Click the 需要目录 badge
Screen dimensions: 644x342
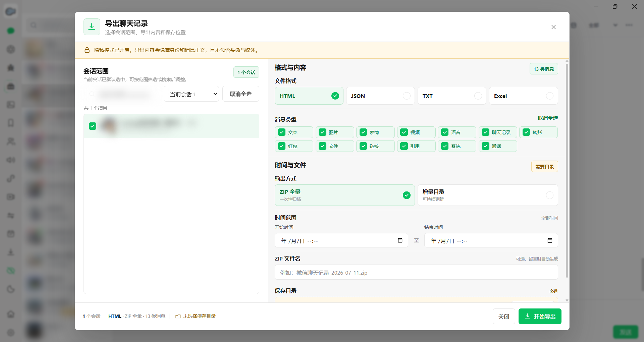[544, 167]
